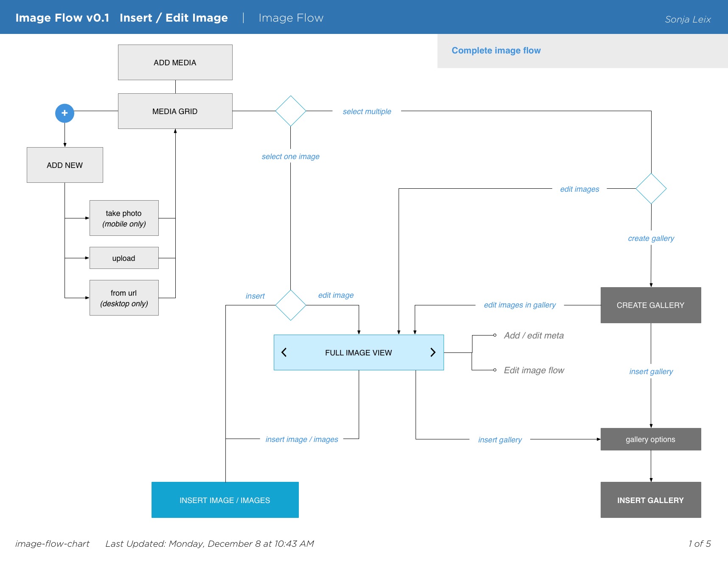Click the INSERT IMAGE / IMAGES box
This screenshot has width=728, height=562.
pos(225,500)
